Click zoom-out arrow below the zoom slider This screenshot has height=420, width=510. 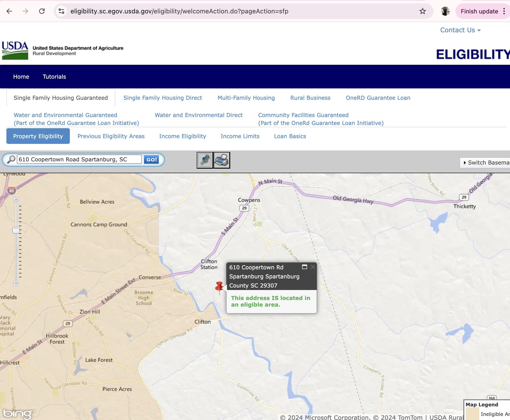pyautogui.click(x=16, y=284)
